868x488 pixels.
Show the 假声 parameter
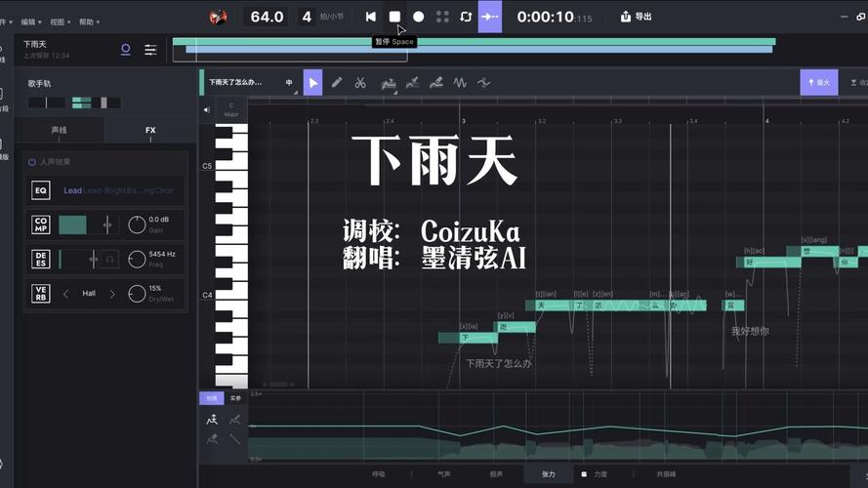[x=496, y=474]
